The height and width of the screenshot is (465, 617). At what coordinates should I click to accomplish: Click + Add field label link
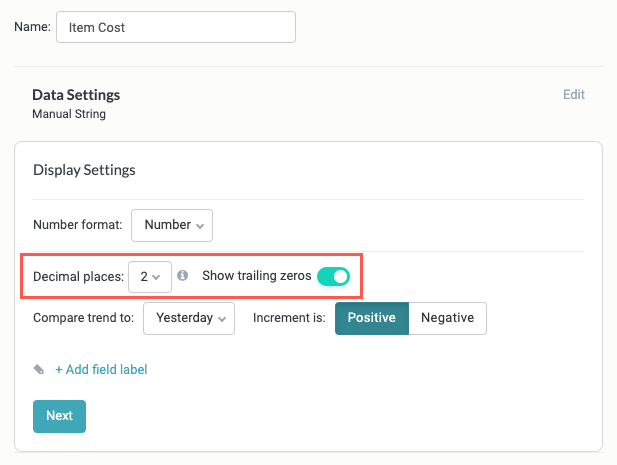(101, 369)
